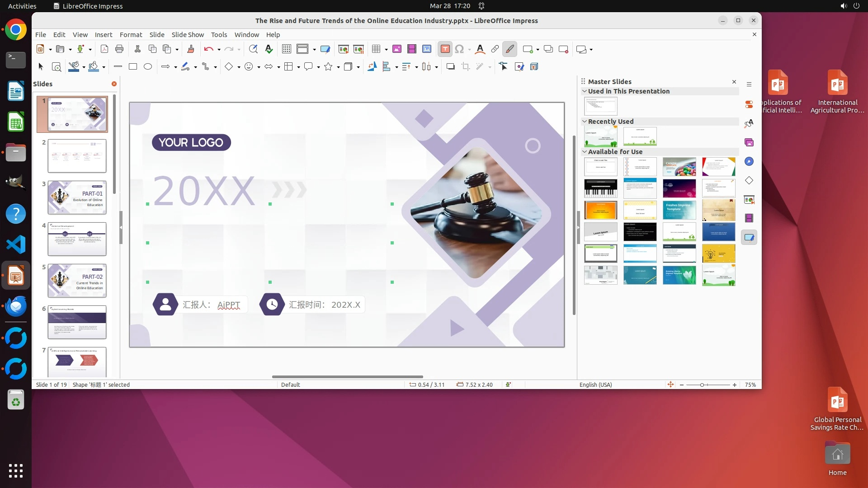This screenshot has width=868, height=488.
Task: Toggle the Point Edit Mode icon
Action: tap(503, 67)
